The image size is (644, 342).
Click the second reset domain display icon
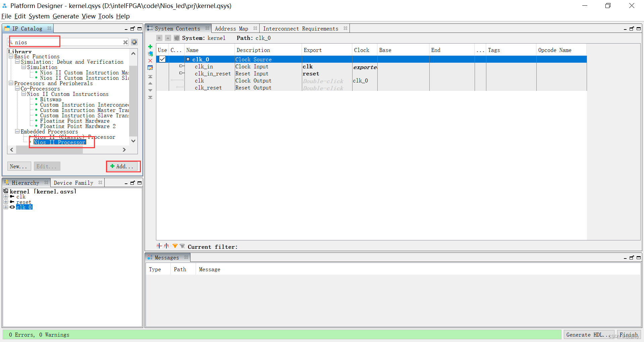[x=166, y=246]
